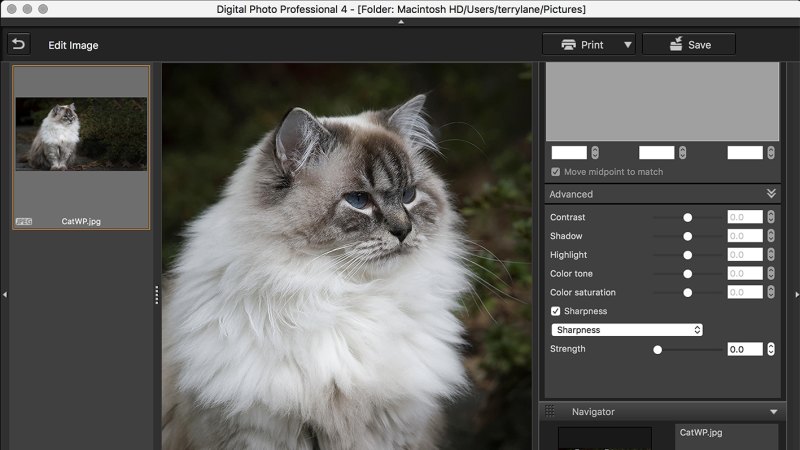
Task: Click the Highlight value field
Action: pyautogui.click(x=745, y=255)
